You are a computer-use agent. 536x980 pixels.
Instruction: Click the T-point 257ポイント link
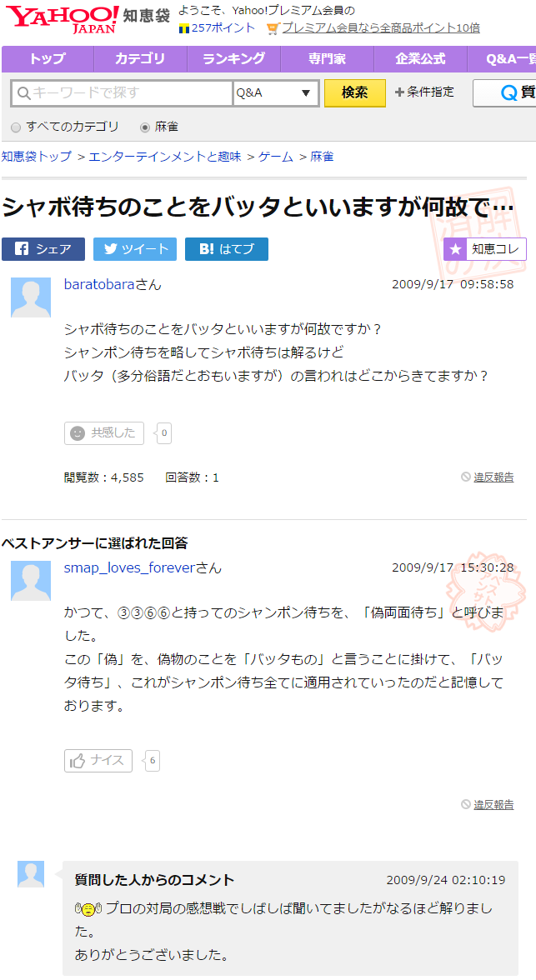pos(217,28)
